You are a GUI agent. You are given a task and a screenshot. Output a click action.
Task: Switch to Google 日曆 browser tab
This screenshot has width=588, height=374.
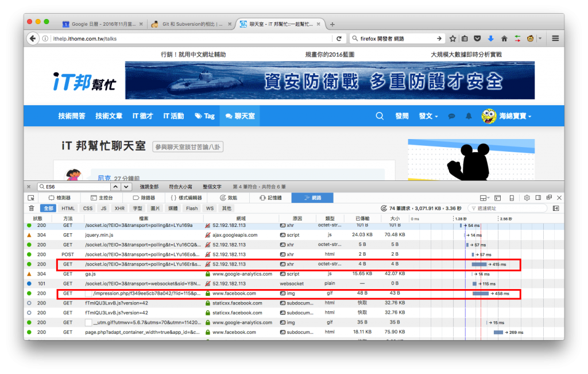(102, 24)
